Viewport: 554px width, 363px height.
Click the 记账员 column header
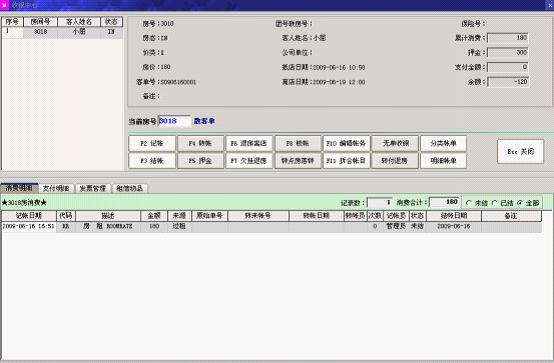(x=396, y=216)
